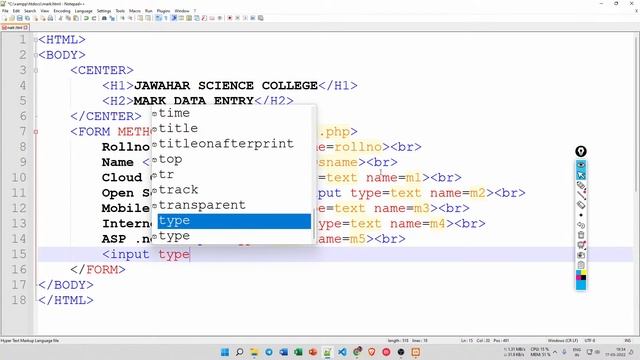Screen dimensions: 640x360
Task: Click UTF-8 encoding in status bar
Action: [590, 340]
